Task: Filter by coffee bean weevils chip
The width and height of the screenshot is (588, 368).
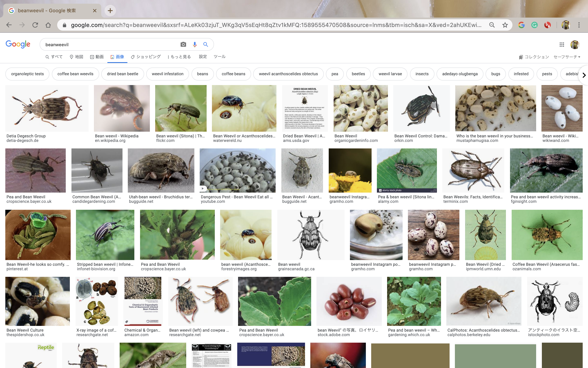Action: click(75, 74)
